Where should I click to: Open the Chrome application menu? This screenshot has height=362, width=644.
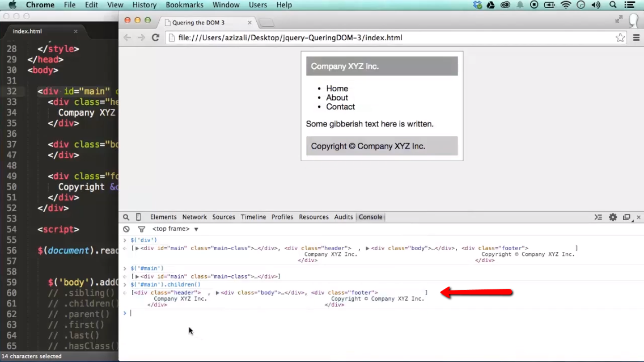[40, 5]
